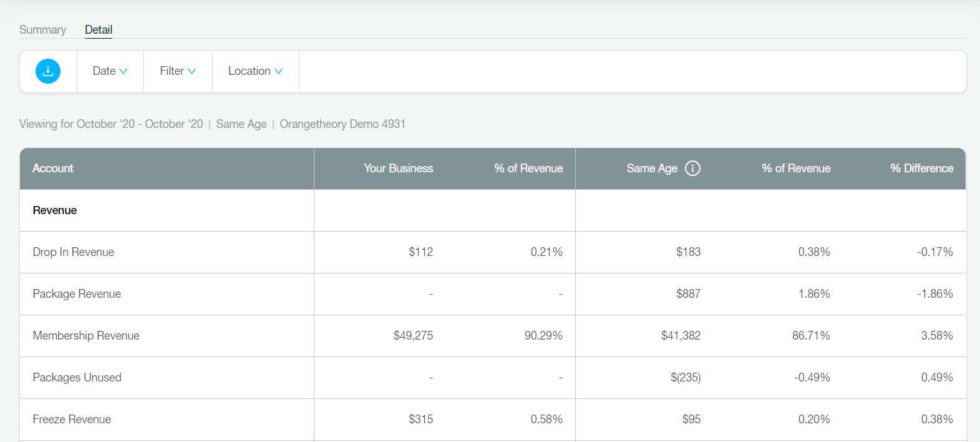
Task: Expand the Date dropdown
Action: click(x=110, y=71)
